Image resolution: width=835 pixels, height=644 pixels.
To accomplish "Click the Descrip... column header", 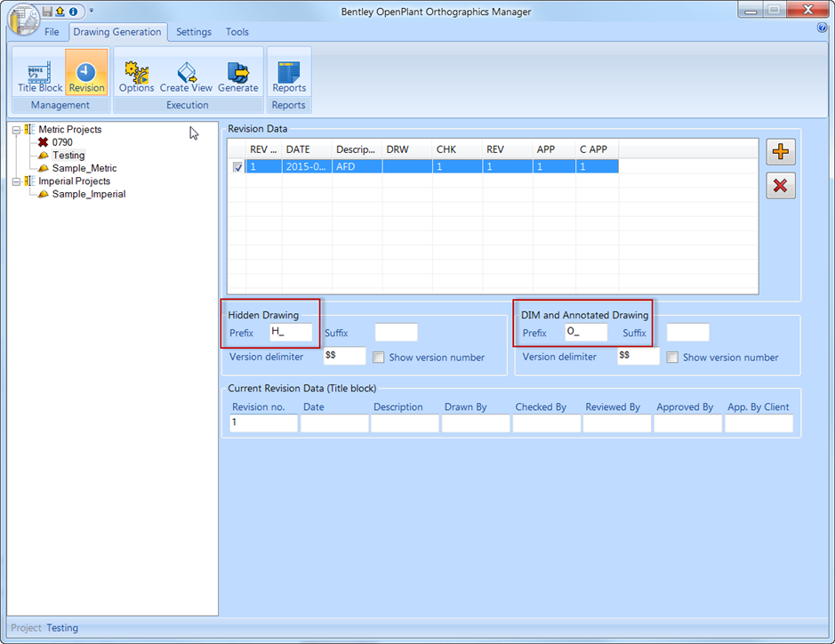I will (357, 149).
